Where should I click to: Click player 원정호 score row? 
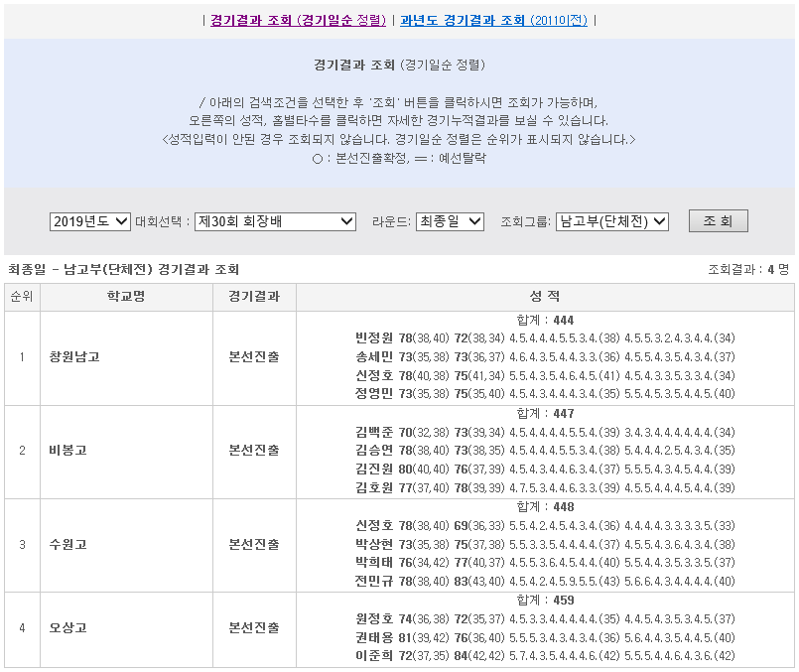click(x=545, y=619)
